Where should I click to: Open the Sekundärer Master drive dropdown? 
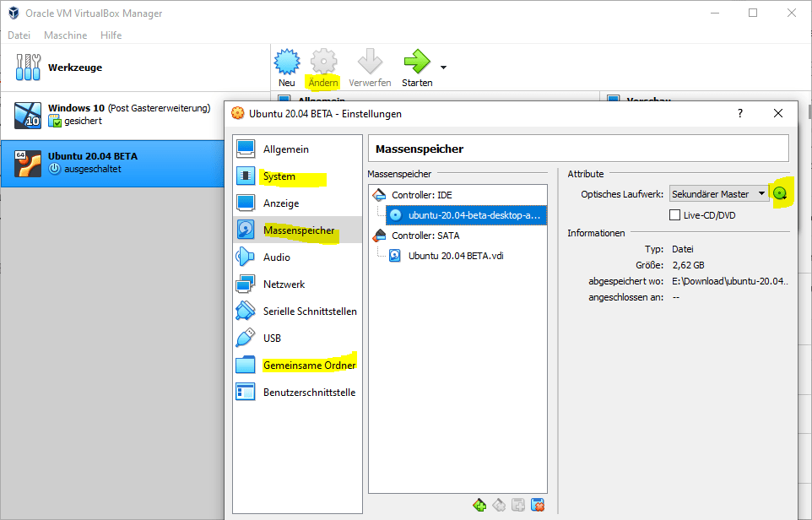pyautogui.click(x=718, y=193)
